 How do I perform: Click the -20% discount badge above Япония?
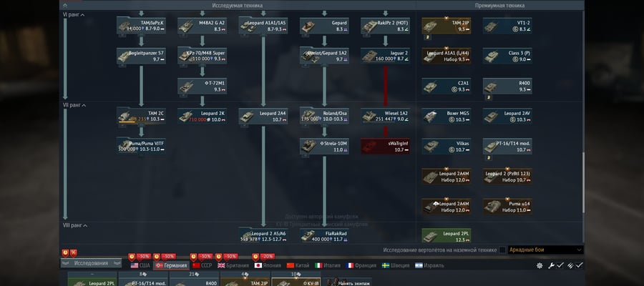pos(268,257)
